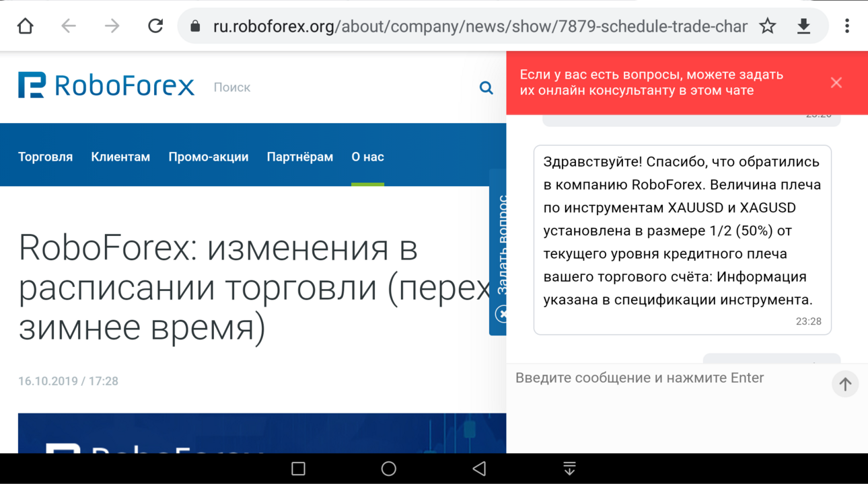
Task: Click the 23:28 timestamp under the consultant message
Action: pyautogui.click(x=808, y=321)
